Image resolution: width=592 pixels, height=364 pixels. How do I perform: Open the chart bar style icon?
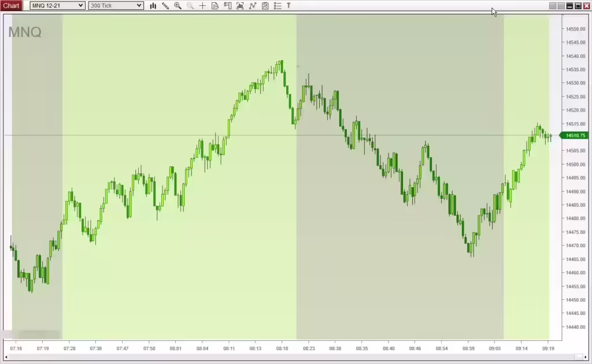point(153,6)
